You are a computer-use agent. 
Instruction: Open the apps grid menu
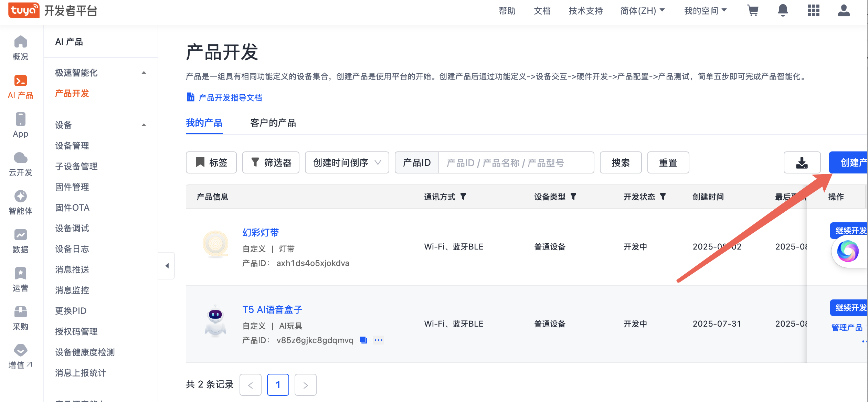(813, 10)
